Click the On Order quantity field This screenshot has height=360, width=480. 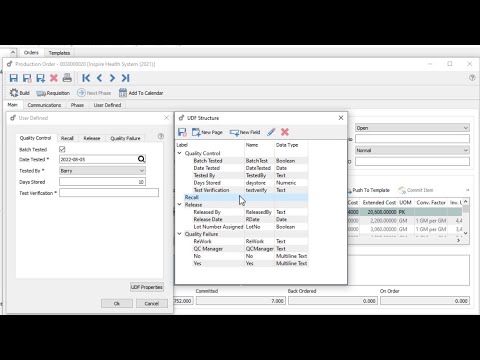425,301
